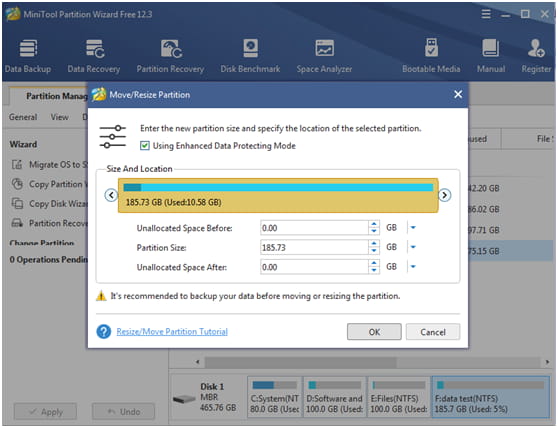
Task: Click scrollbar left arrow in main window
Action: click(x=198, y=362)
